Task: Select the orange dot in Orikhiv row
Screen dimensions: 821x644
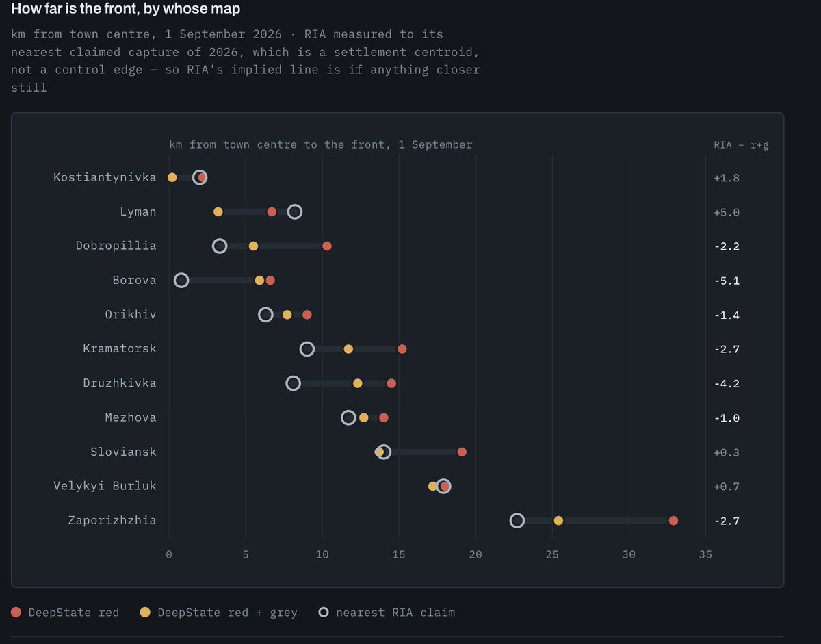Action: pyautogui.click(x=287, y=315)
